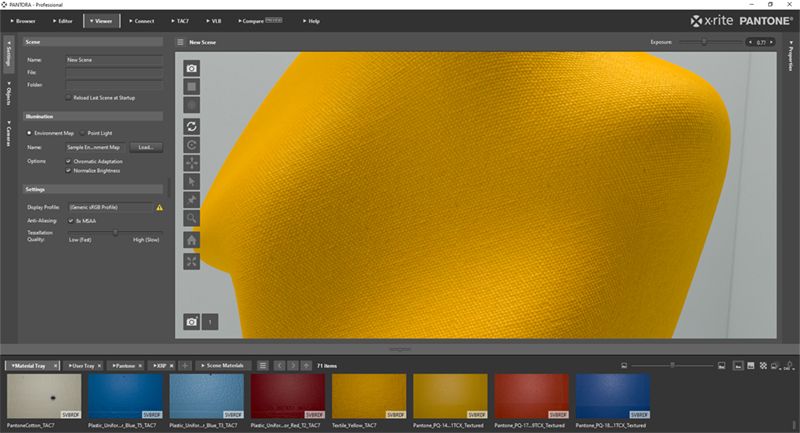800x433 pixels.
Task: Switch to thumbnail-with-label view mode
Action: pos(738,366)
